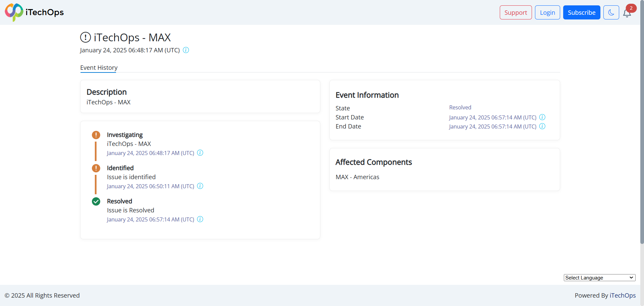This screenshot has height=306, width=644.
Task: Click the 'Identified' timeline heading
Action: point(120,168)
